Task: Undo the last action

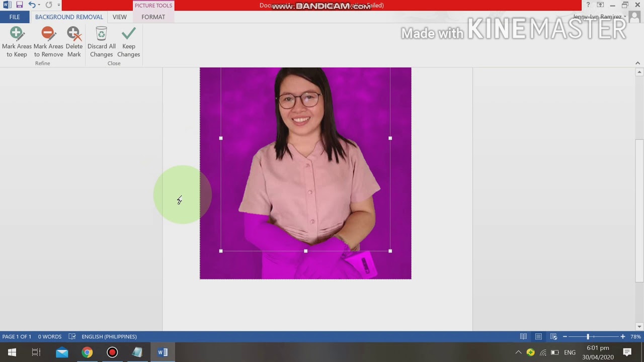Action: tap(32, 5)
